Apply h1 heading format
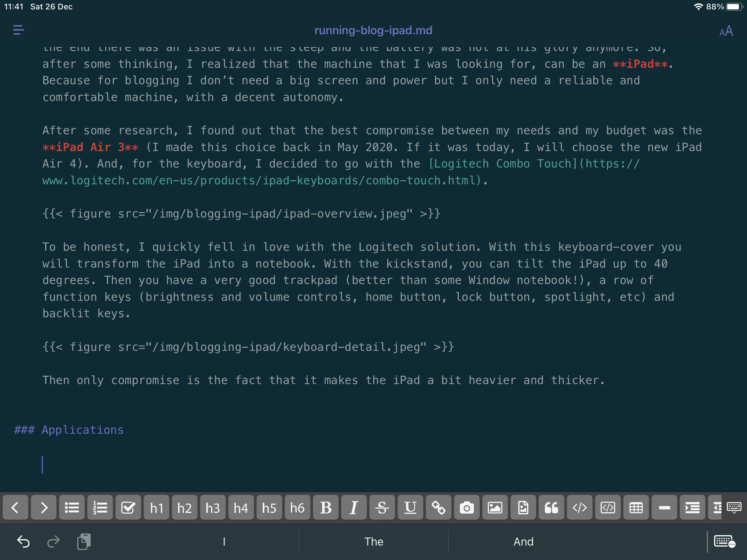The height and width of the screenshot is (560, 747). 157,507
